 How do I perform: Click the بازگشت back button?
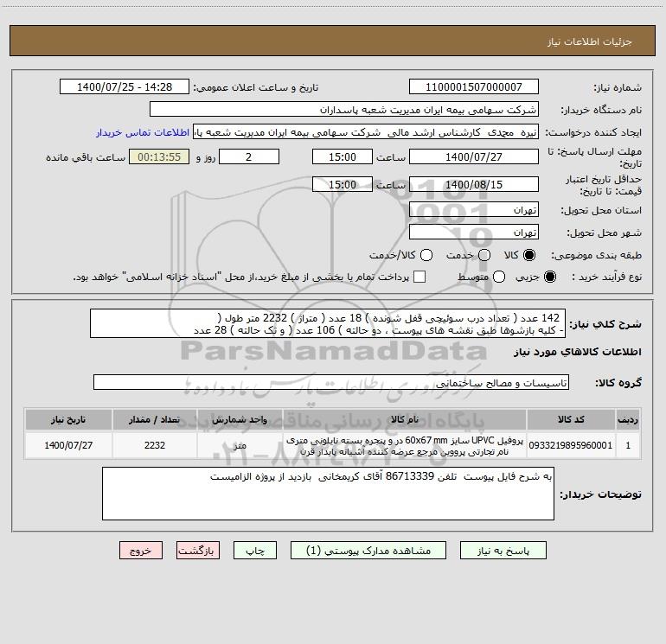198,551
